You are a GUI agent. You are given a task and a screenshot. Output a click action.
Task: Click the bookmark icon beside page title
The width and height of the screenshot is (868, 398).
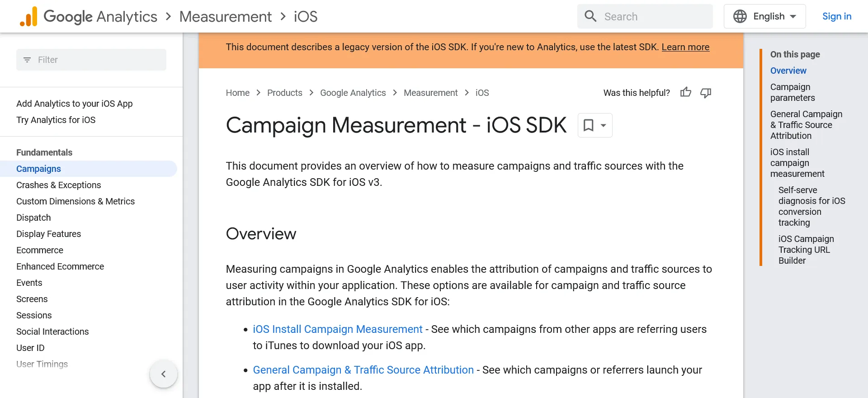click(588, 125)
